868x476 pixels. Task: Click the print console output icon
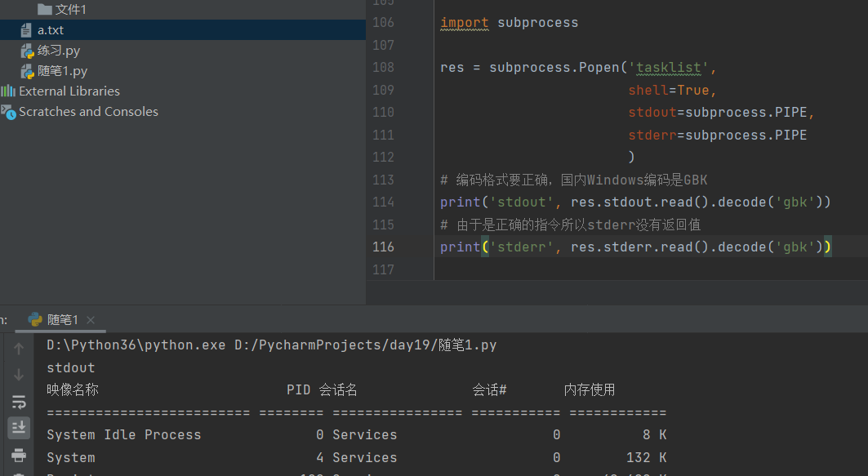click(x=19, y=455)
